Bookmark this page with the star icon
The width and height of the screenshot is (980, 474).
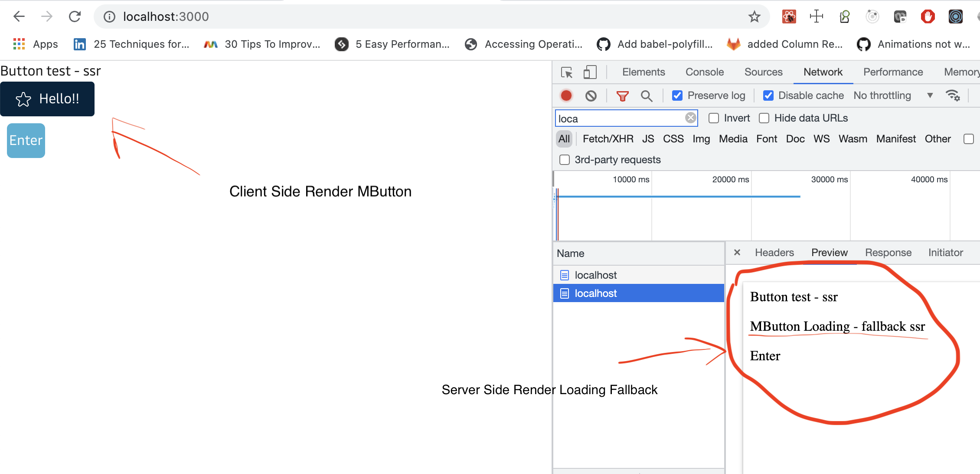click(754, 17)
